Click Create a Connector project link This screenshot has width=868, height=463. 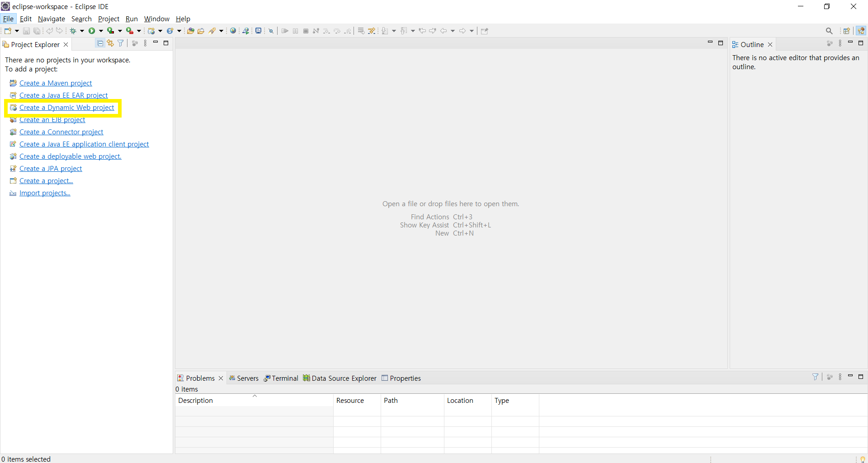tap(61, 132)
